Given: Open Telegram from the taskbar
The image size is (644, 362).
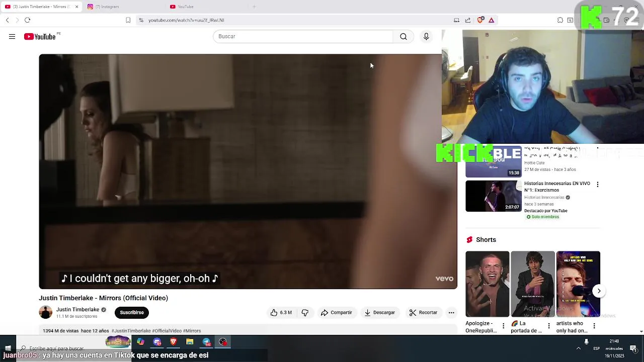Looking at the screenshot, I should (206, 342).
